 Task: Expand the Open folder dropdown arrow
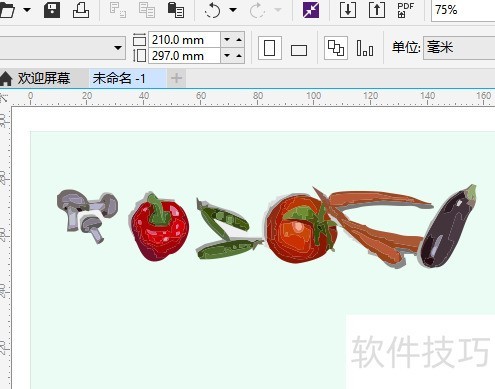point(27,10)
